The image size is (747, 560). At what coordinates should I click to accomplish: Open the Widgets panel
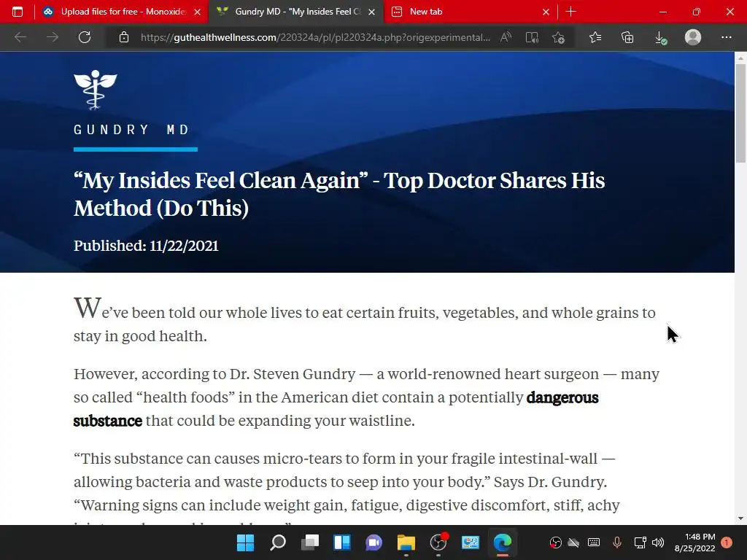pos(342,542)
